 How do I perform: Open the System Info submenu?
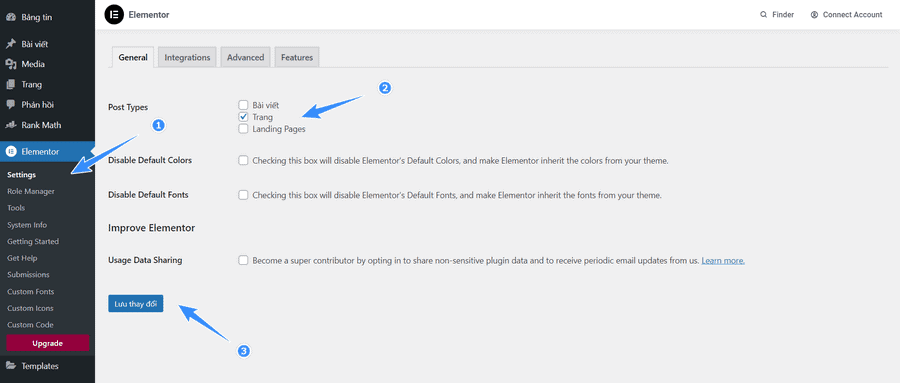(27, 225)
